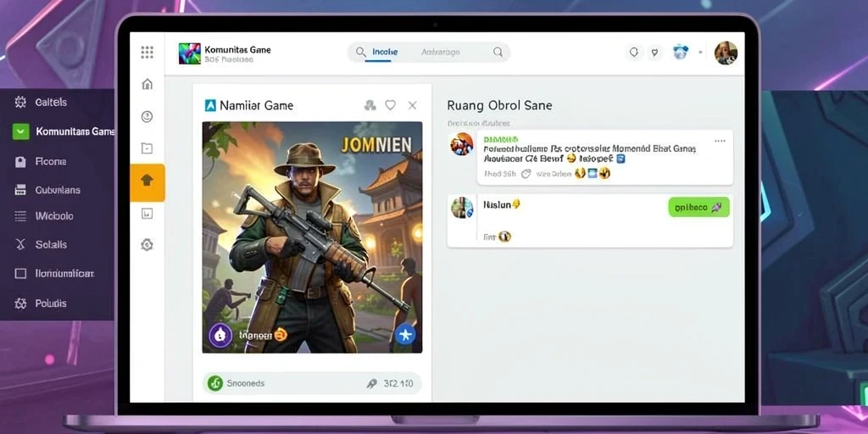The height and width of the screenshot is (434, 868).
Task: Click the purple flame badge on game image
Action: pos(220,335)
